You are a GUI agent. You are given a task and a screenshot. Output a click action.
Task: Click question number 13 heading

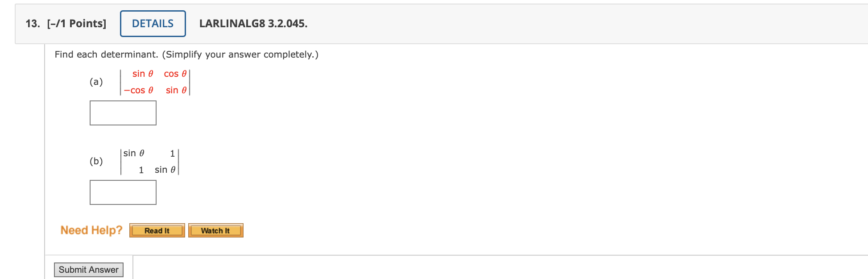(31, 24)
